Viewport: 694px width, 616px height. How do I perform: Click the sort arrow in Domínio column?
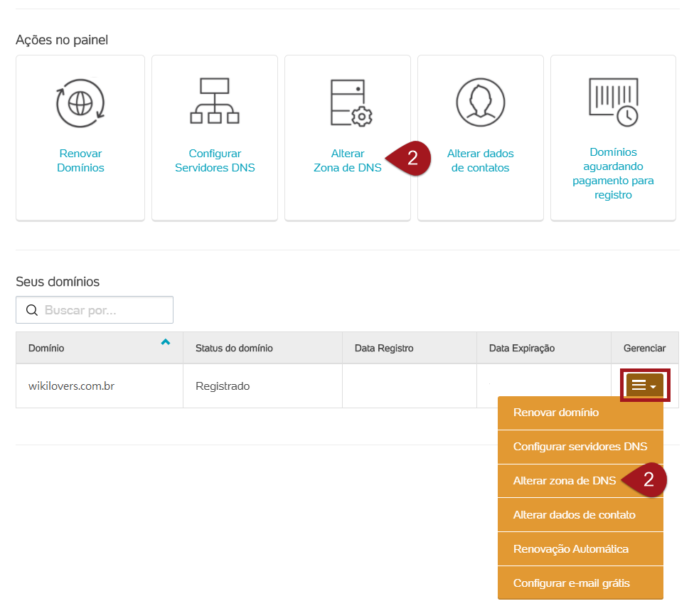pos(166,342)
